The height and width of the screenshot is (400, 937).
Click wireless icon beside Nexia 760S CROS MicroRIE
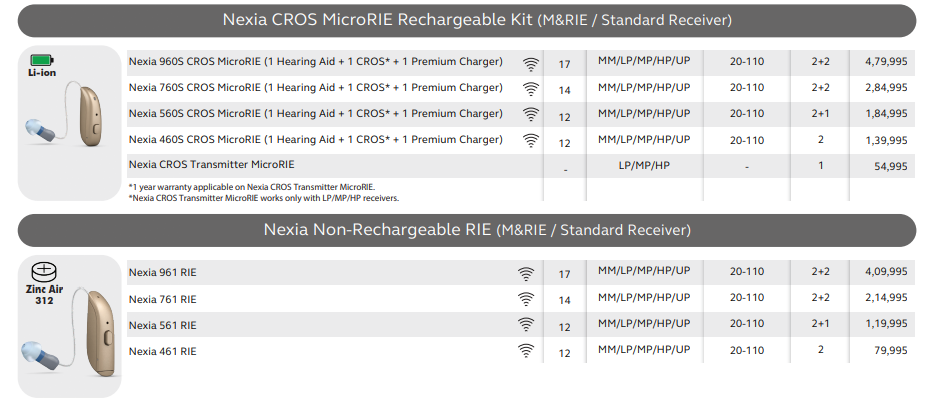[x=531, y=89]
